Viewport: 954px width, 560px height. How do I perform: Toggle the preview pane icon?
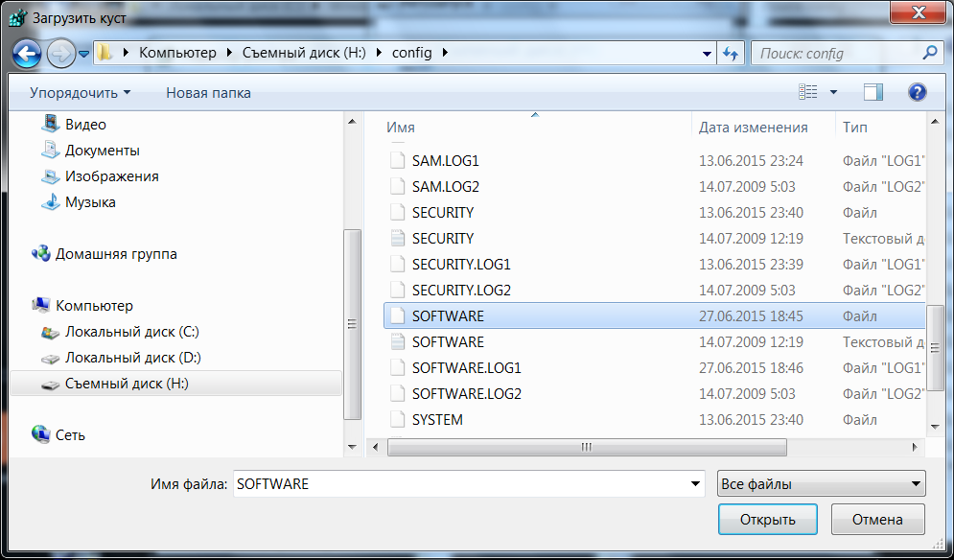tap(873, 92)
